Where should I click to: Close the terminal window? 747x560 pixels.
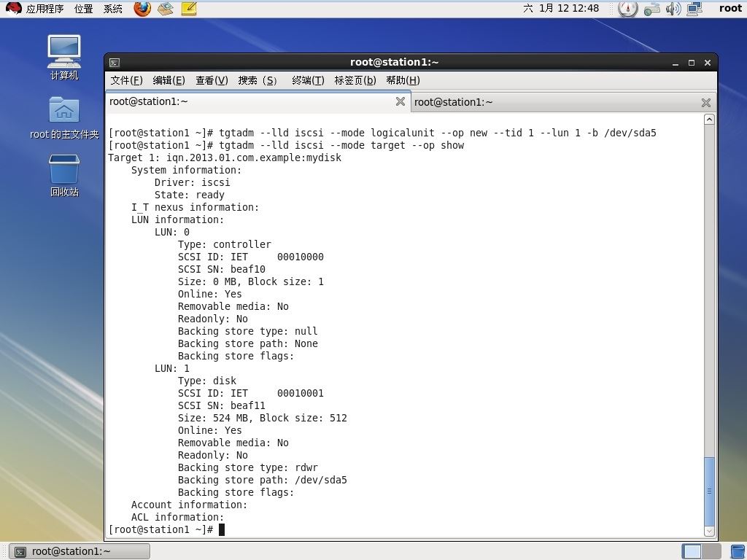pyautogui.click(x=708, y=63)
